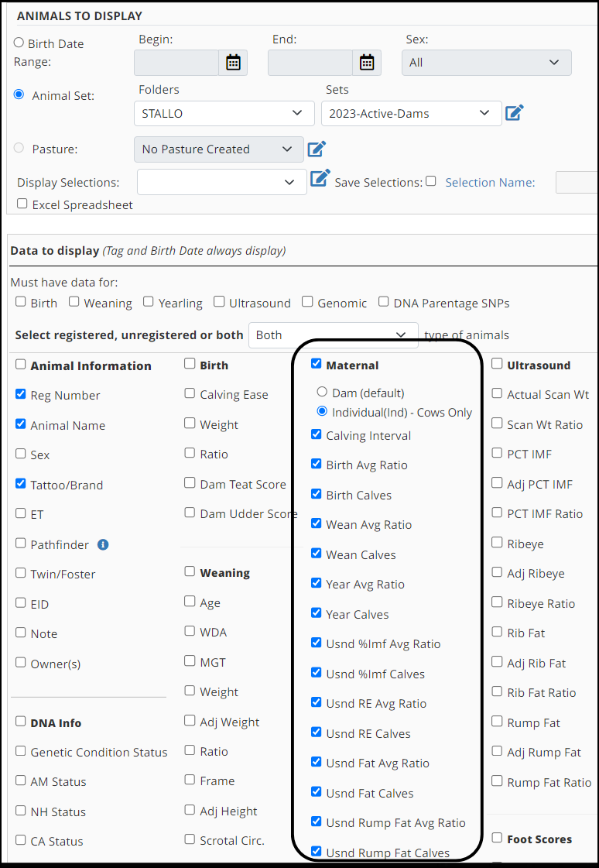The height and width of the screenshot is (868, 599).
Task: Expand the Display Selections dropdown
Action: 222,182
